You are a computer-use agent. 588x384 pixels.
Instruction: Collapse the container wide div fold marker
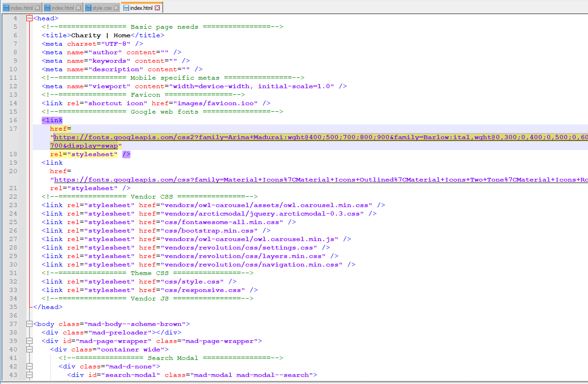[29, 350]
